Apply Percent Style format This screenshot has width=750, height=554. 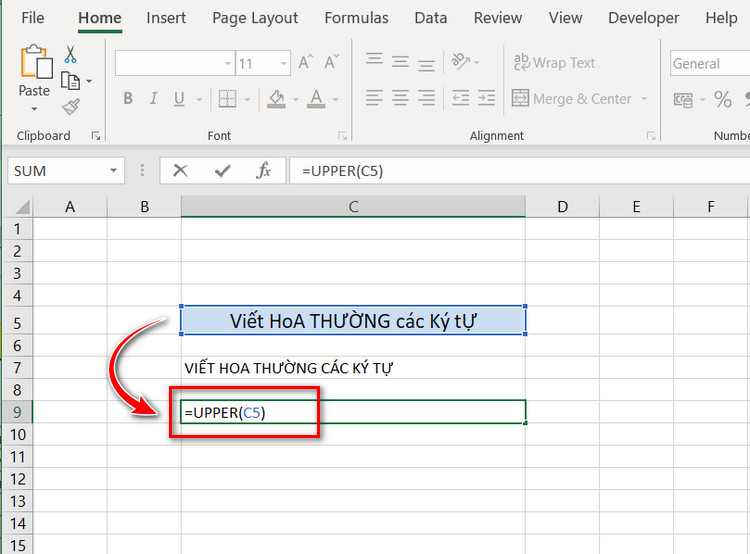[x=723, y=100]
